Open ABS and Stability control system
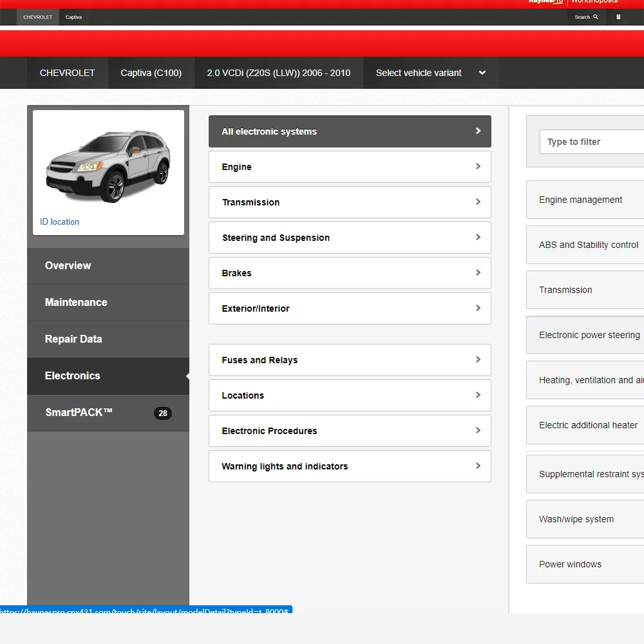Screen dimensions: 644x644 (x=585, y=245)
